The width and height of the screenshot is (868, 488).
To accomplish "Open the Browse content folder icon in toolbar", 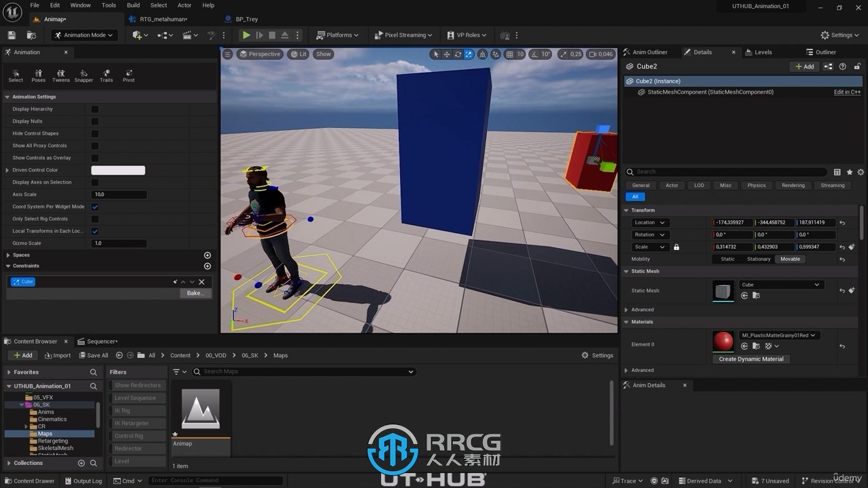I will [31, 35].
